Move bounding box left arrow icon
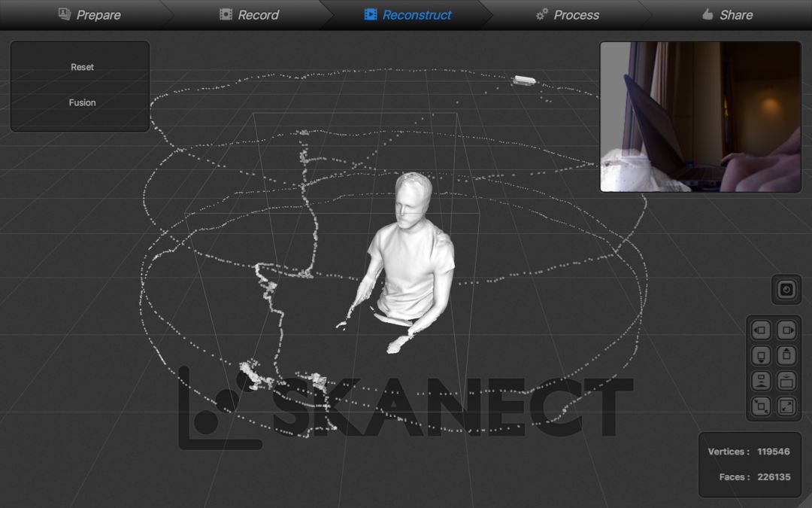Screen dimensions: 812x508 (x=761, y=330)
